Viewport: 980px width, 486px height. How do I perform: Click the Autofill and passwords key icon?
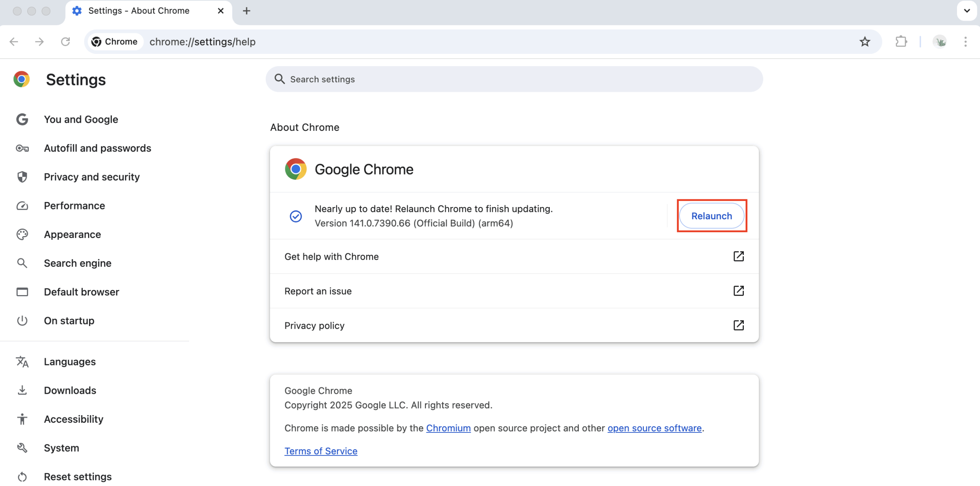(22, 148)
